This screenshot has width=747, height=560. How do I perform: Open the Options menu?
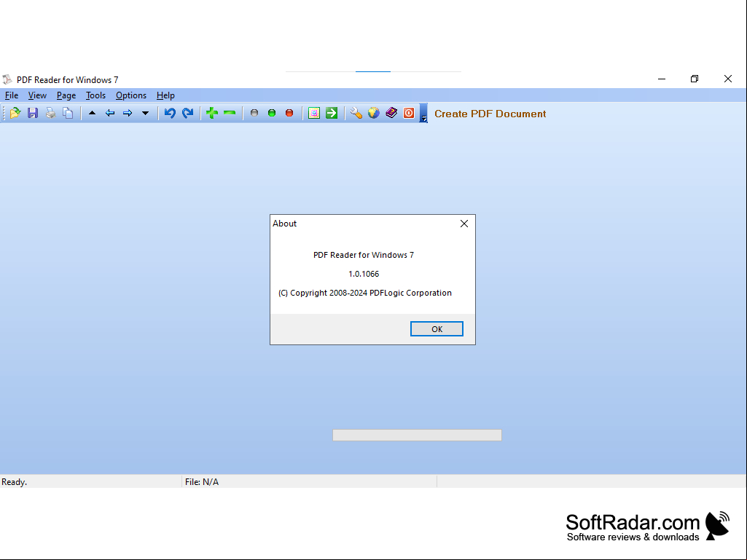(131, 95)
